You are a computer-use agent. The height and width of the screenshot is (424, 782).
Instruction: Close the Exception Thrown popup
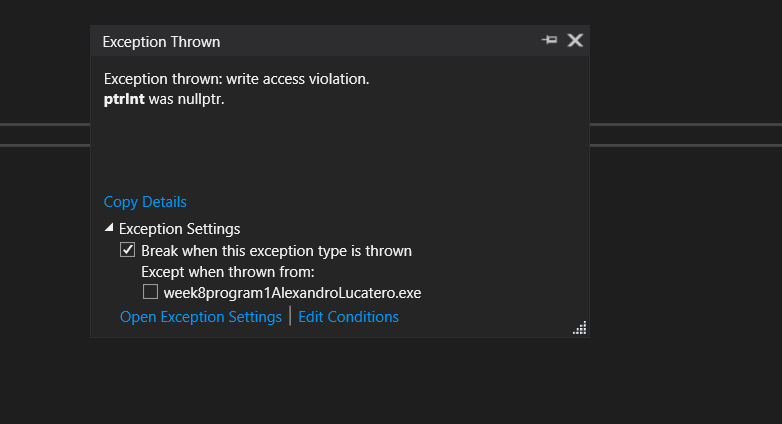point(575,40)
